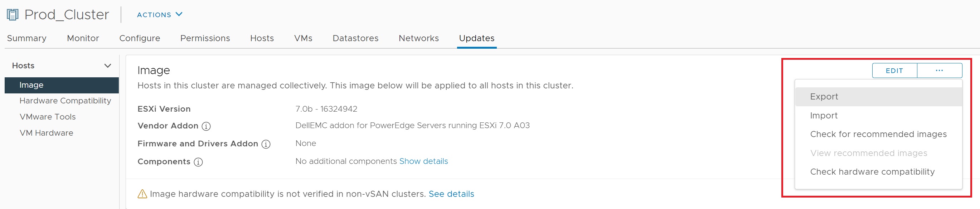Switch to the Summary tab
The height and width of the screenshot is (209, 980).
pos(26,38)
